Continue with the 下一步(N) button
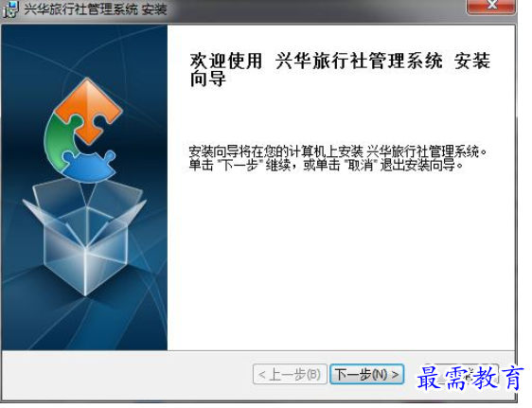The height and width of the screenshot is (408, 532). 366,375
